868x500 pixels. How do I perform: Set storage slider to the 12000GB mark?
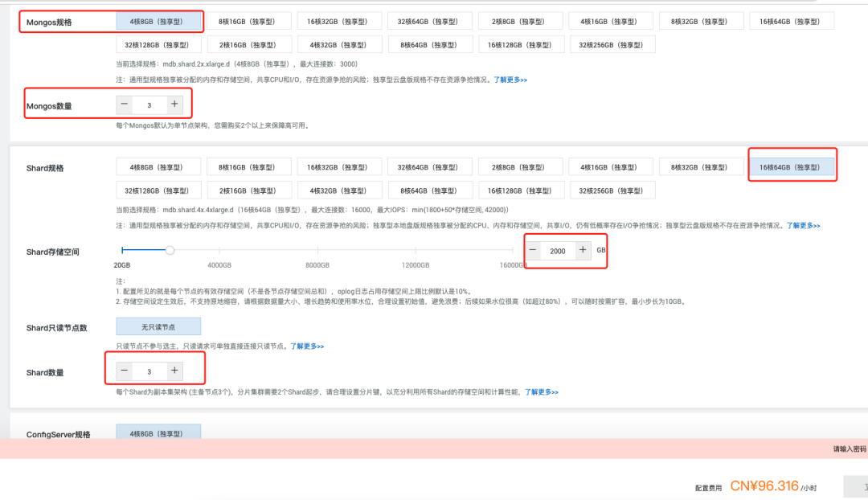pyautogui.click(x=416, y=250)
